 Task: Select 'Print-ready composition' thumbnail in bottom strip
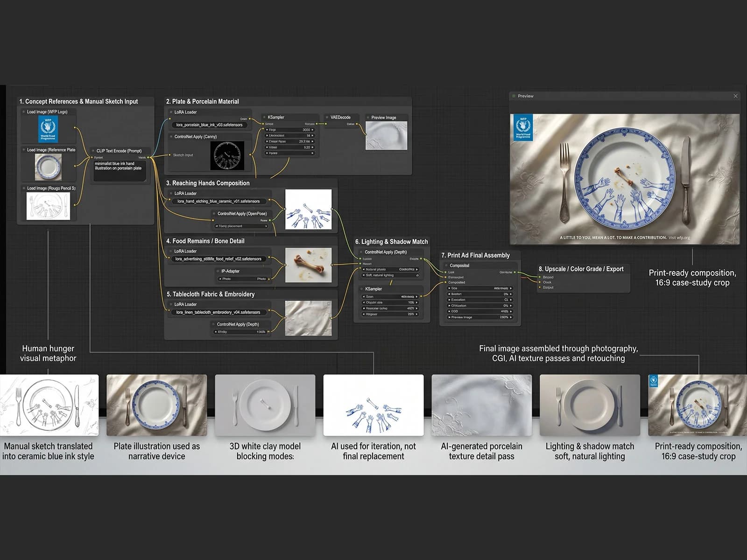pos(698,405)
